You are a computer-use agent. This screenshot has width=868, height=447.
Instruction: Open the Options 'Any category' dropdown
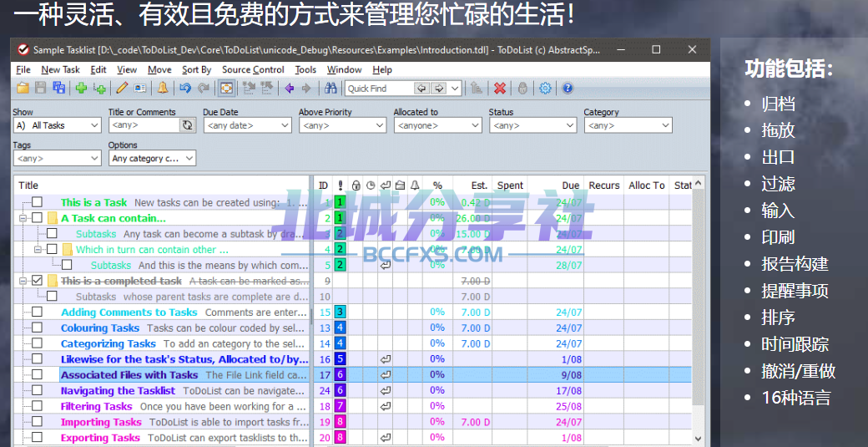click(x=152, y=159)
